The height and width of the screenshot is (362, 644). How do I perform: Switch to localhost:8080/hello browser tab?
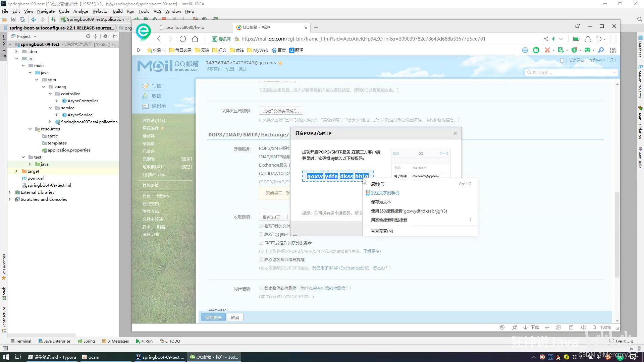click(194, 27)
